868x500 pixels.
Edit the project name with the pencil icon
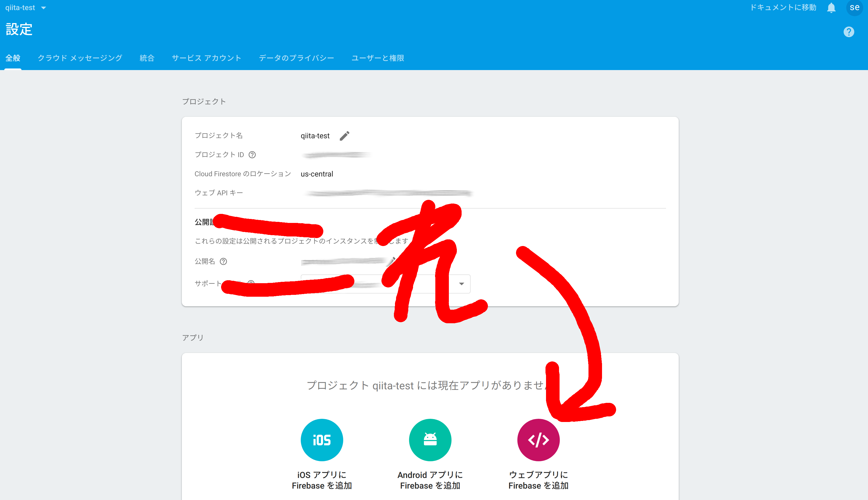tap(345, 136)
